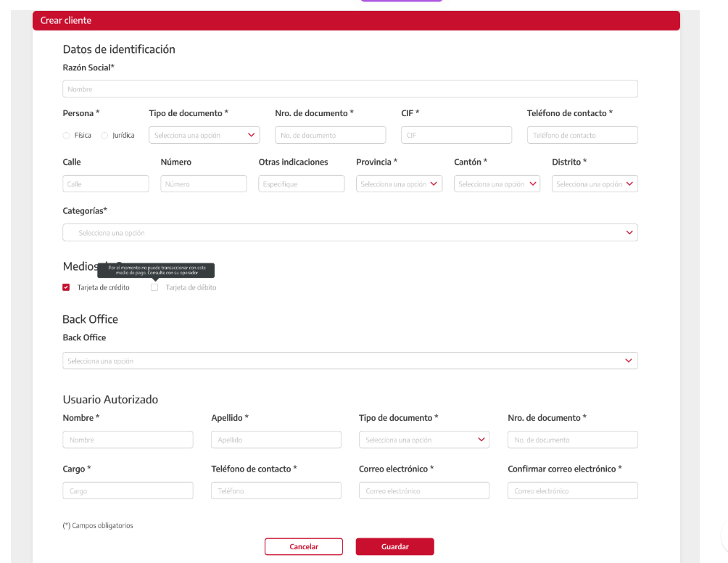Select the Jurídica radio button
Viewport: 728px width, 563px height.
click(104, 136)
